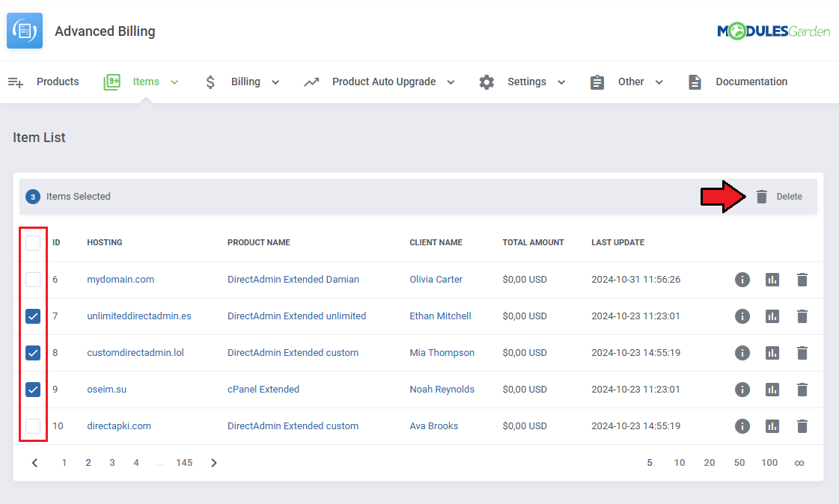This screenshot has width=839, height=504.
Task: Click the Settings gear icon
Action: pyautogui.click(x=486, y=82)
